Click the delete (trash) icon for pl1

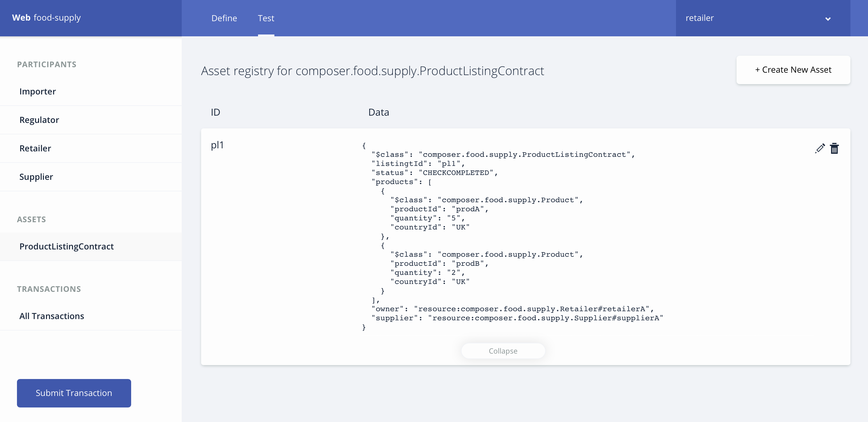[834, 148]
